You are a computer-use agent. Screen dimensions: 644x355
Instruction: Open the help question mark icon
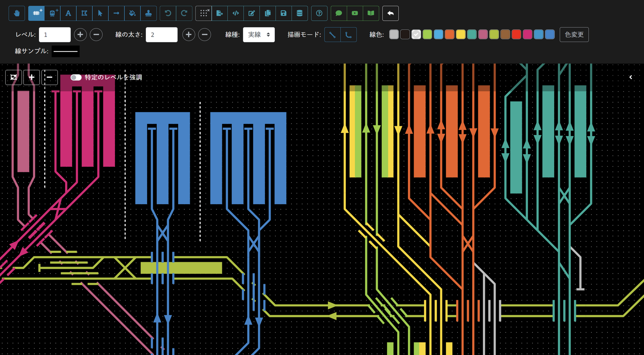(319, 13)
